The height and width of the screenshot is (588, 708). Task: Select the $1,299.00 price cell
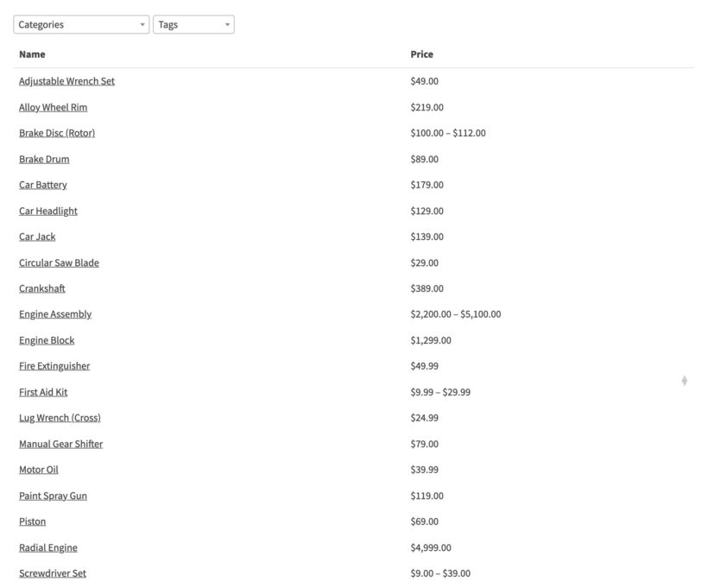pos(431,340)
